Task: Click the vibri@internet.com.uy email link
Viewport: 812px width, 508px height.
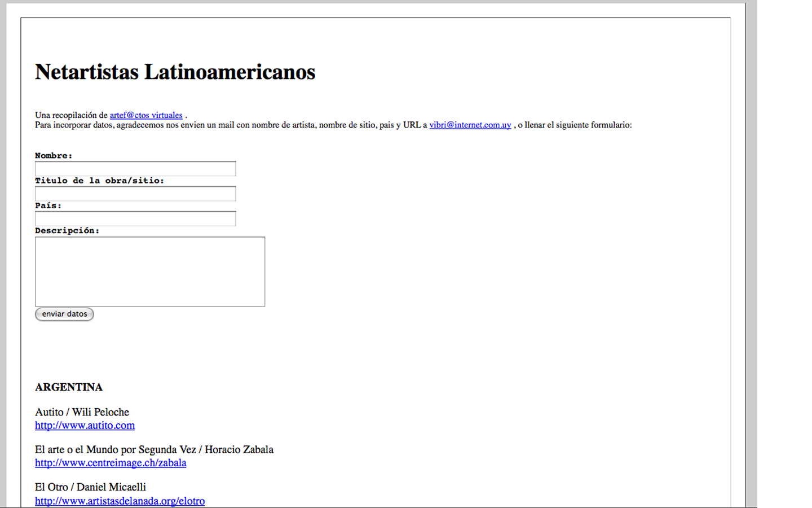Action: 470,125
